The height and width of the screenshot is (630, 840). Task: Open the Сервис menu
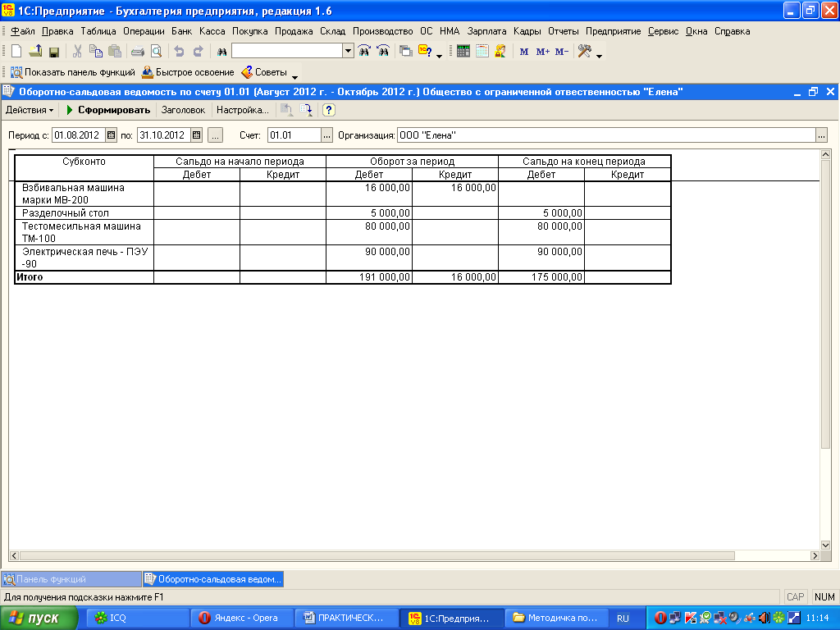663,31
